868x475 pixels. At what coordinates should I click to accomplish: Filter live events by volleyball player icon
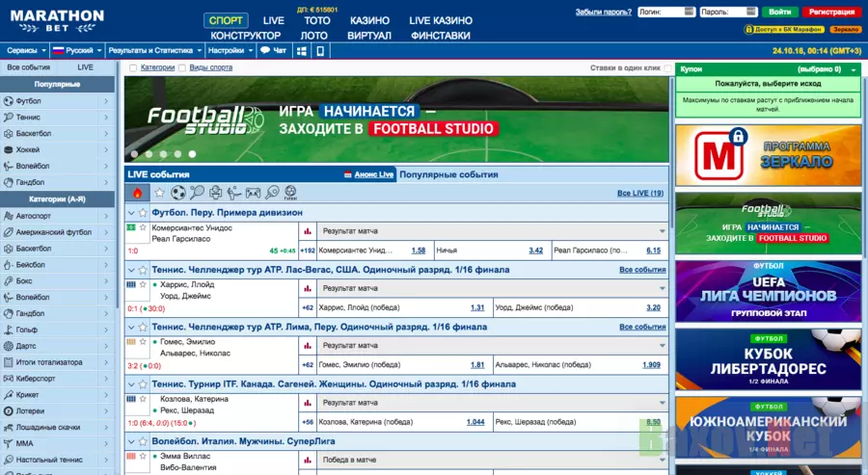click(234, 193)
